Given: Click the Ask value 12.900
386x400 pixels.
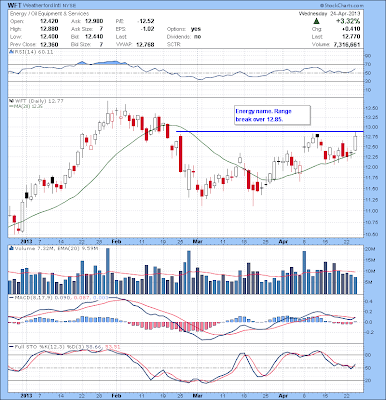Looking at the screenshot, I should point(94,21).
